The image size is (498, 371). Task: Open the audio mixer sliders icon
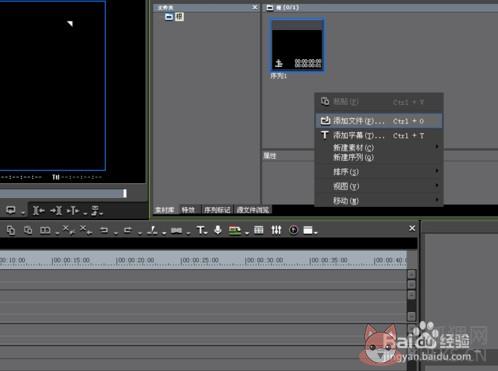[x=276, y=230]
